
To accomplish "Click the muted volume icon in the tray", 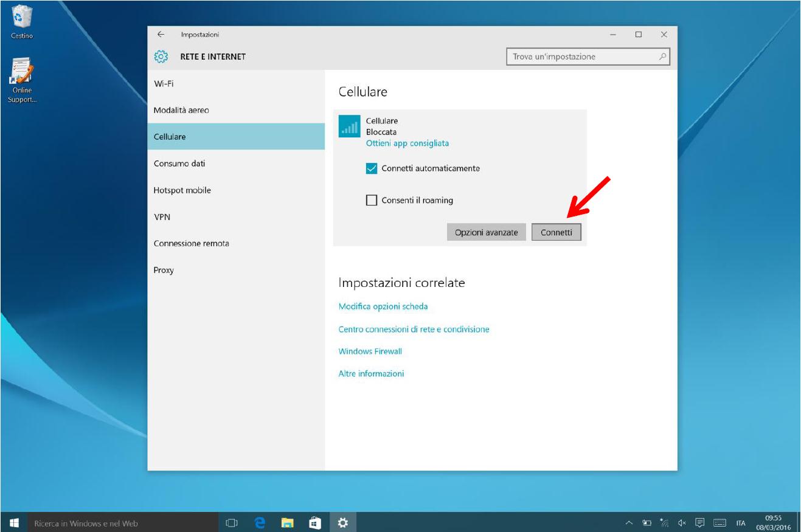I will 682,523.
